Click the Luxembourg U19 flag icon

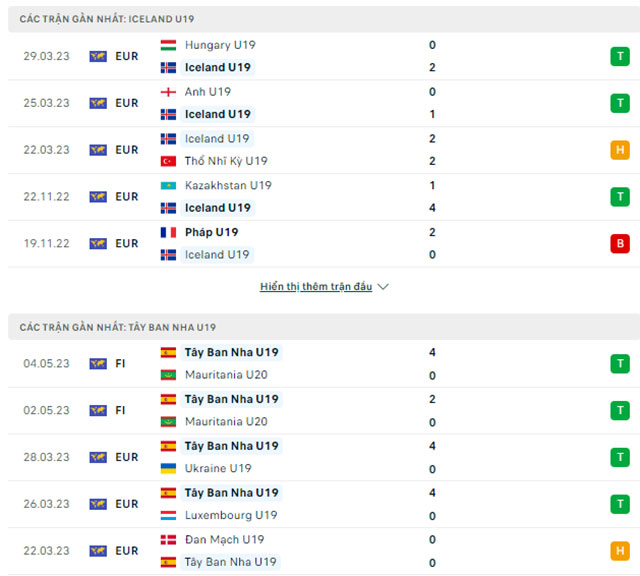click(168, 515)
